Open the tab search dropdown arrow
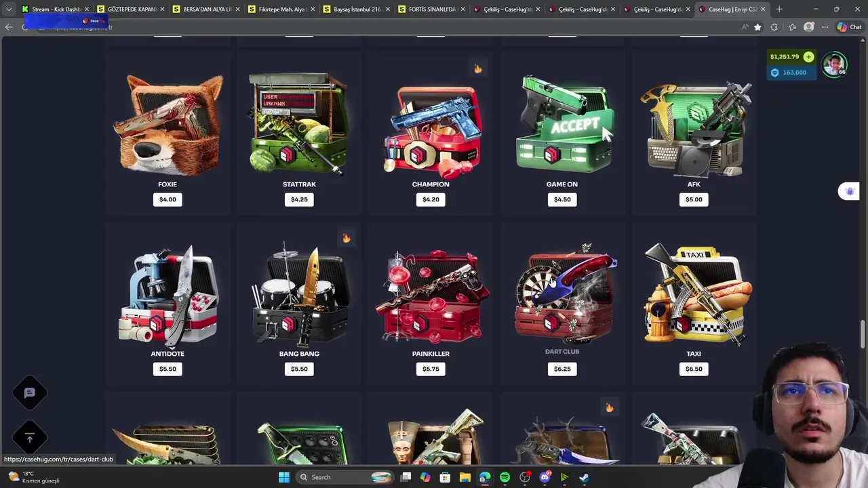Screen dimensions: 868x488 tap(8, 9)
